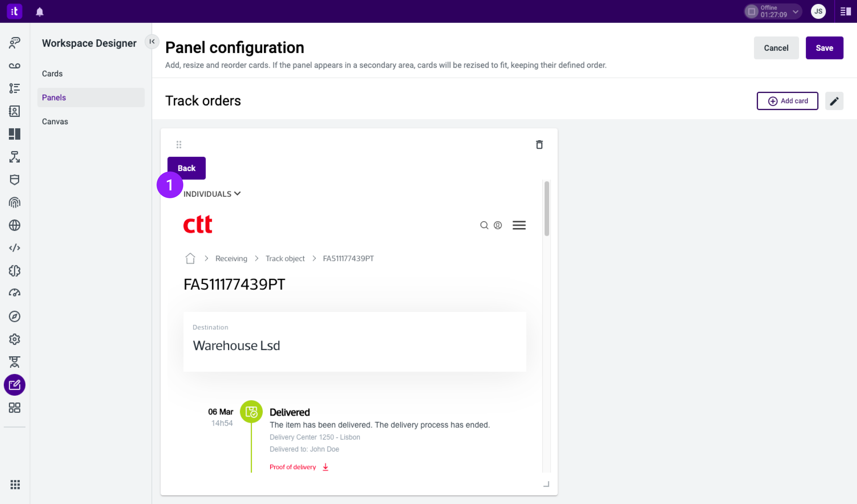Click the Add card button
The width and height of the screenshot is (857, 504).
(x=787, y=101)
